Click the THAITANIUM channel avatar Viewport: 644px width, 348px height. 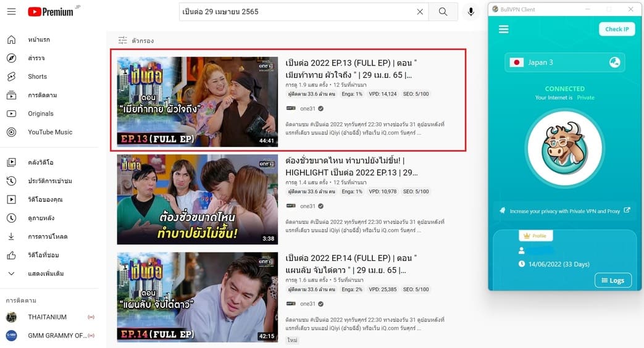(x=12, y=317)
